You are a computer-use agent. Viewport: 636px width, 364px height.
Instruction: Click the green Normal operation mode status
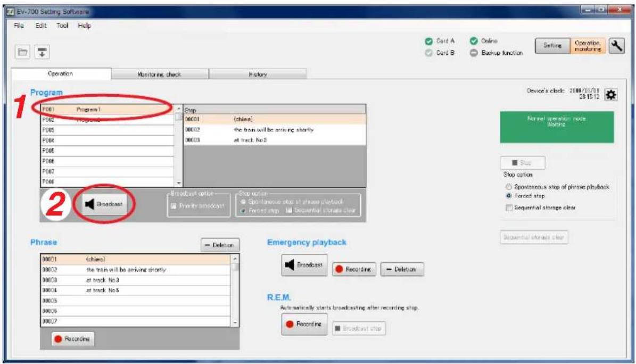click(557, 127)
